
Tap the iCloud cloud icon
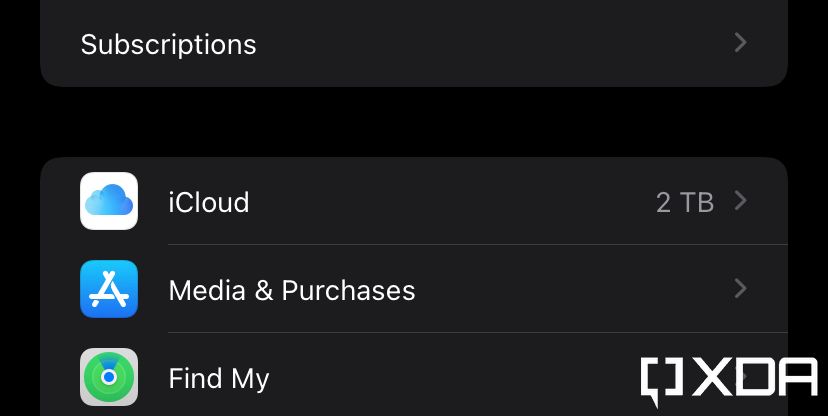[109, 201]
